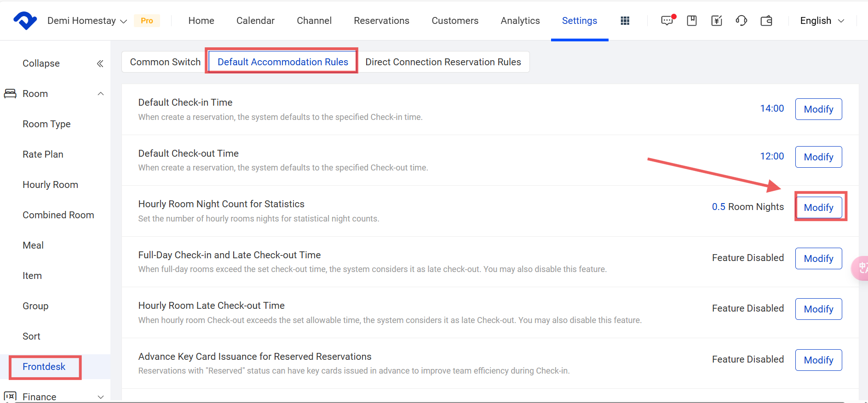Open the English language dropdown
Viewport: 868px width, 403px height.
pos(822,21)
